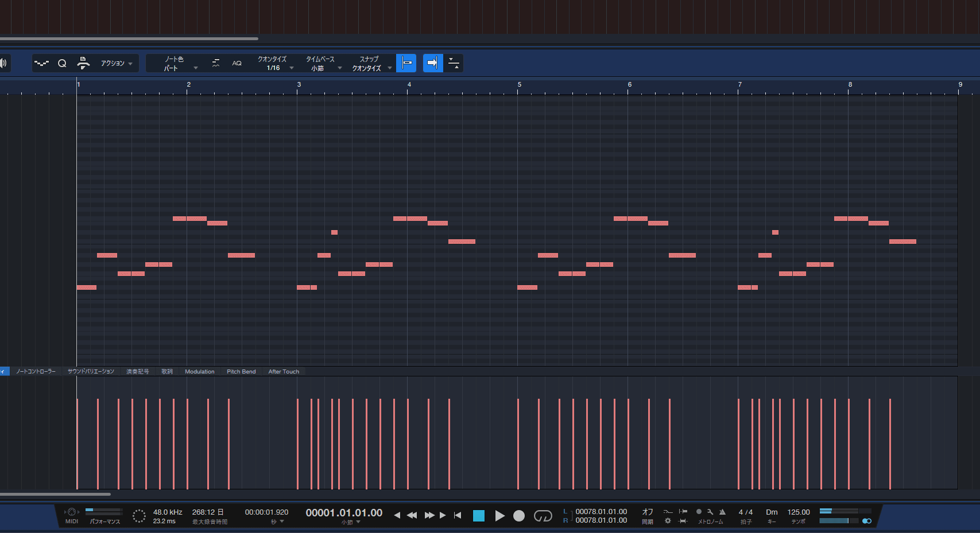This screenshot has height=533, width=980.
Task: Select the 演奏記号 tab
Action: 138,372
